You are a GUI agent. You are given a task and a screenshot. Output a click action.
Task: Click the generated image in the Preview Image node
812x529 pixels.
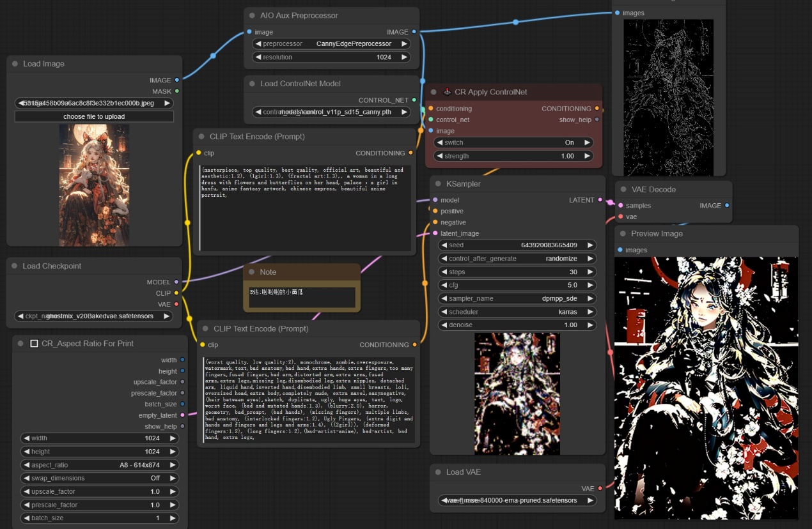click(706, 388)
